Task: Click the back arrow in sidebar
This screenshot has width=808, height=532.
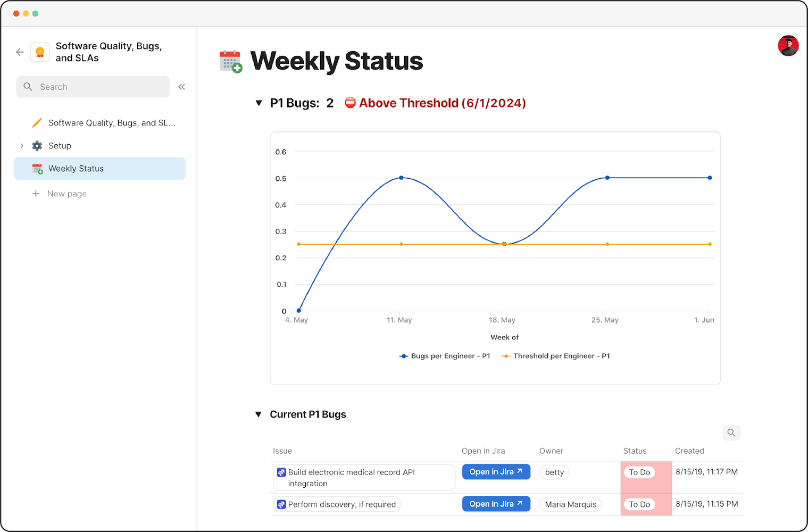Action: pyautogui.click(x=20, y=52)
